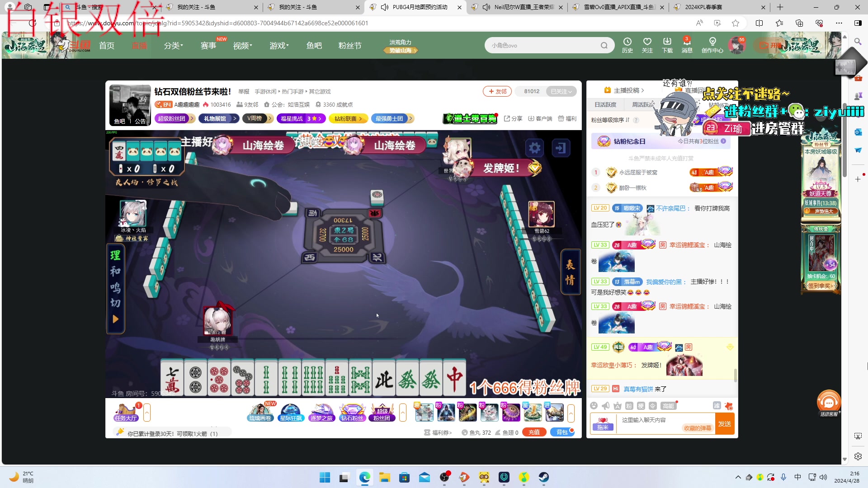Open 鱼吧 in the Douyu navigation
Screen dimensions: 868x488
[314, 45]
